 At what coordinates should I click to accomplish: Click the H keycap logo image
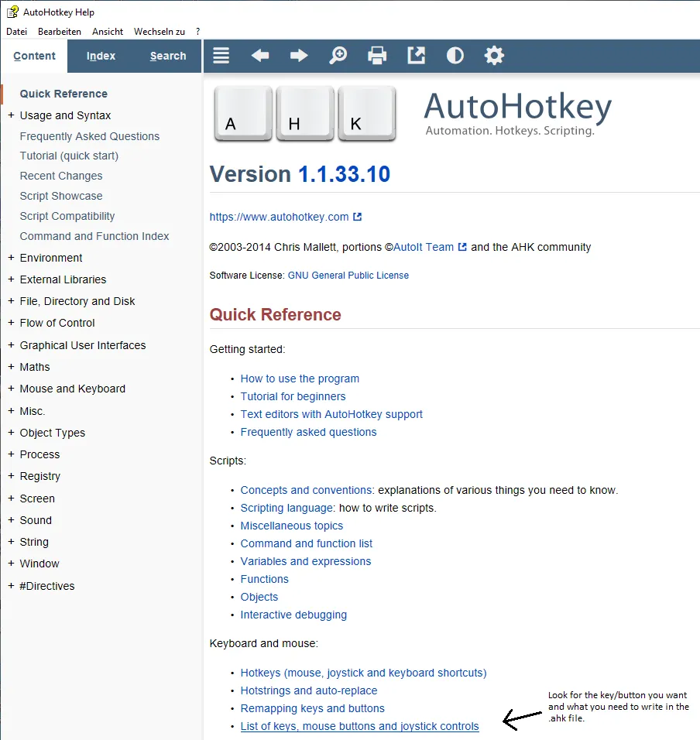[x=305, y=114]
